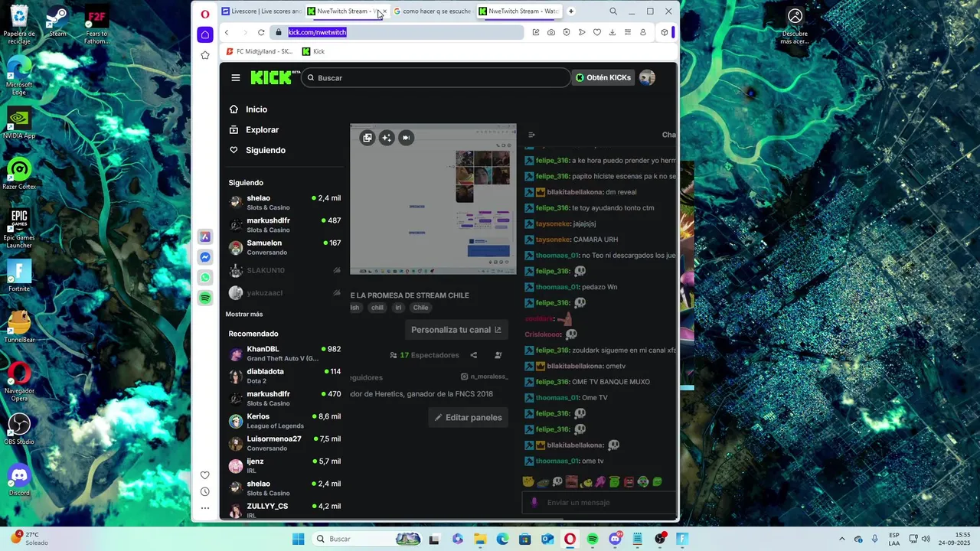Click the share icon beside Espectadores

[x=473, y=355]
